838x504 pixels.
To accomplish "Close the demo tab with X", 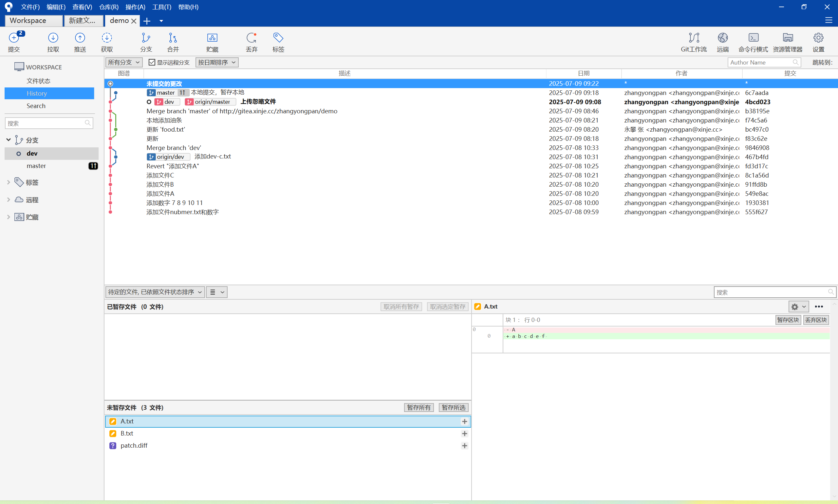I will click(134, 21).
